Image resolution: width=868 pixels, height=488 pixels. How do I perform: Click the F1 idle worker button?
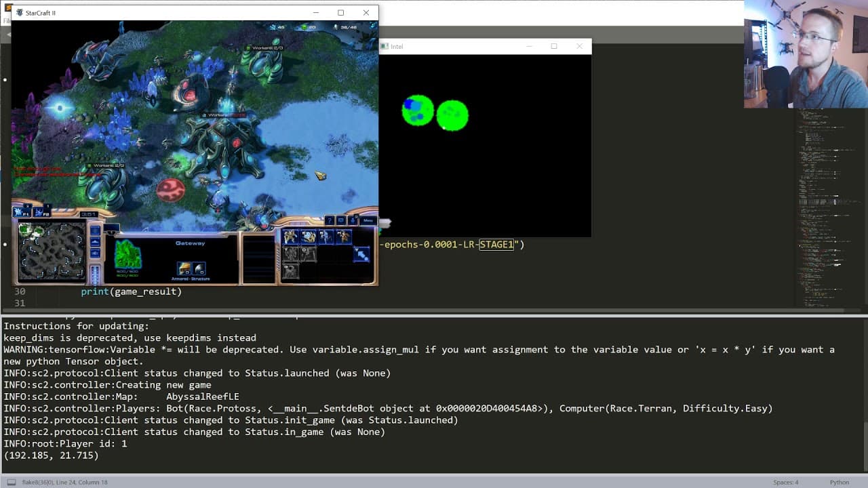22,212
